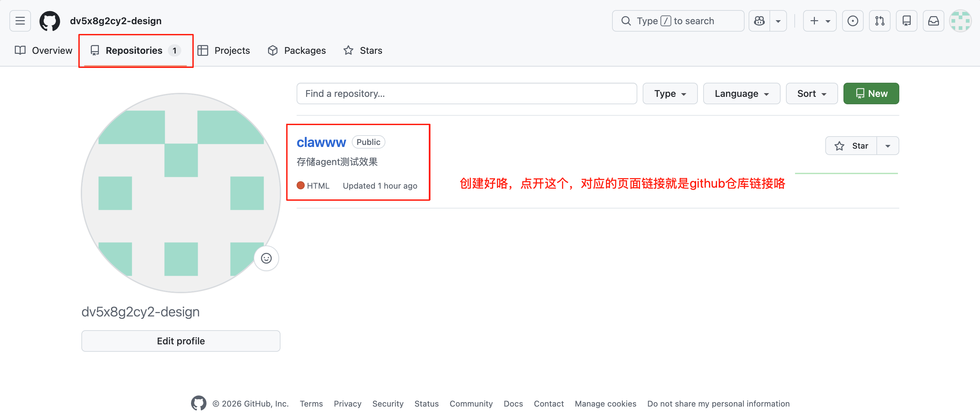Create a repository with the New button
Screen dimensions: 980x419
pos(871,93)
